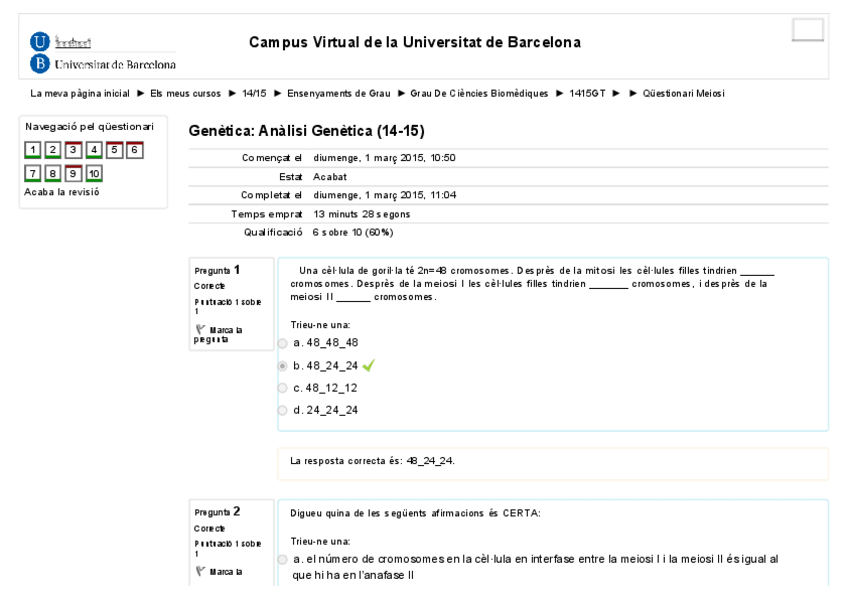Click the empty box in the top-right header
Viewport: 848px width, 599px height.
point(807,30)
